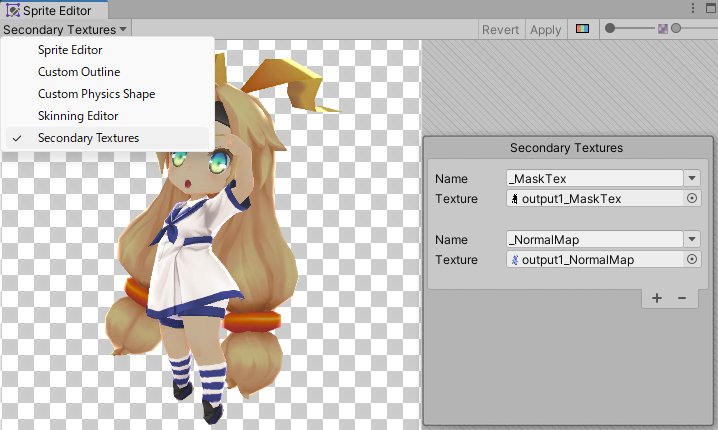
Task: Click the Apply button
Action: (545, 29)
